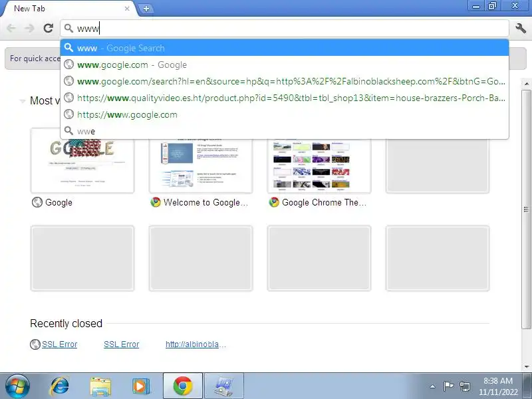The height and width of the screenshot is (399, 532).
Task: Click the scrollbar up arrow
Action: (x=526, y=83)
